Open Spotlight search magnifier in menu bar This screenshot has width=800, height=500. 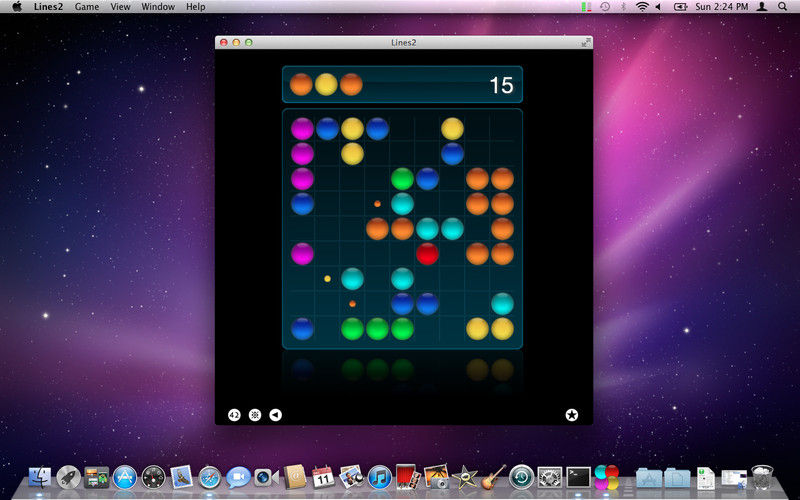click(x=782, y=7)
